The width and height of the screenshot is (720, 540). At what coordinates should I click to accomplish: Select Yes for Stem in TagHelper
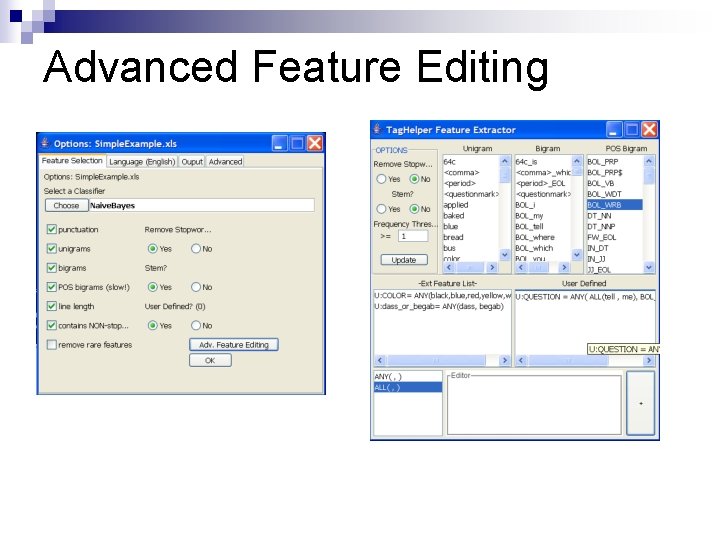381,209
